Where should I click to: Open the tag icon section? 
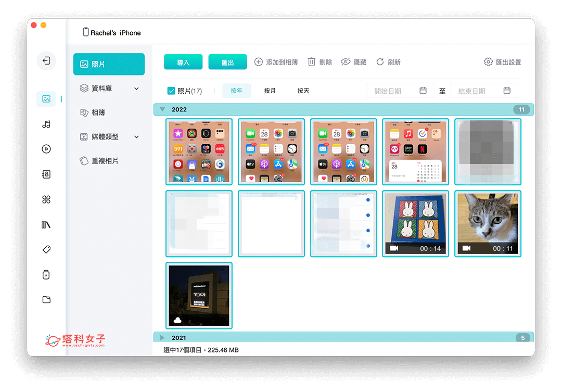pos(46,249)
